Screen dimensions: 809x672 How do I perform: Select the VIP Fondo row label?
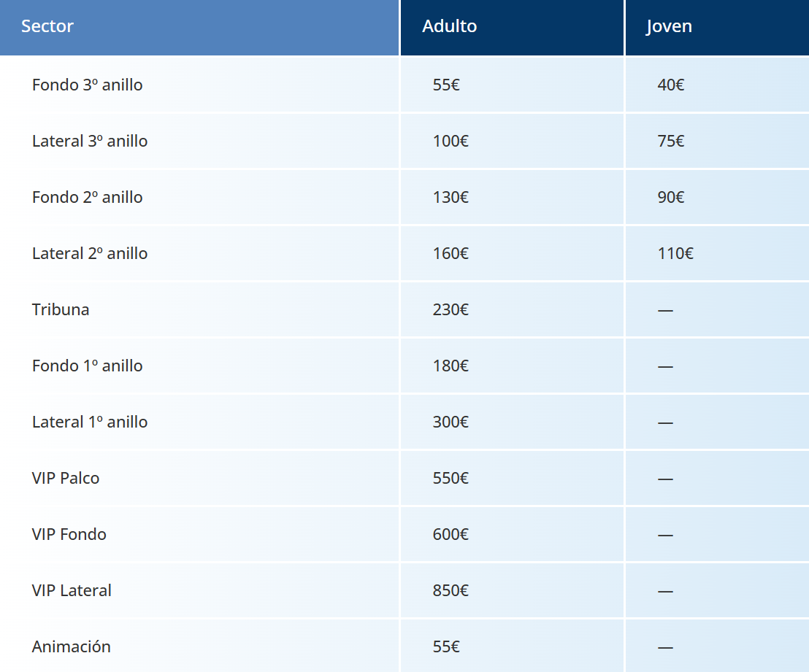69,534
